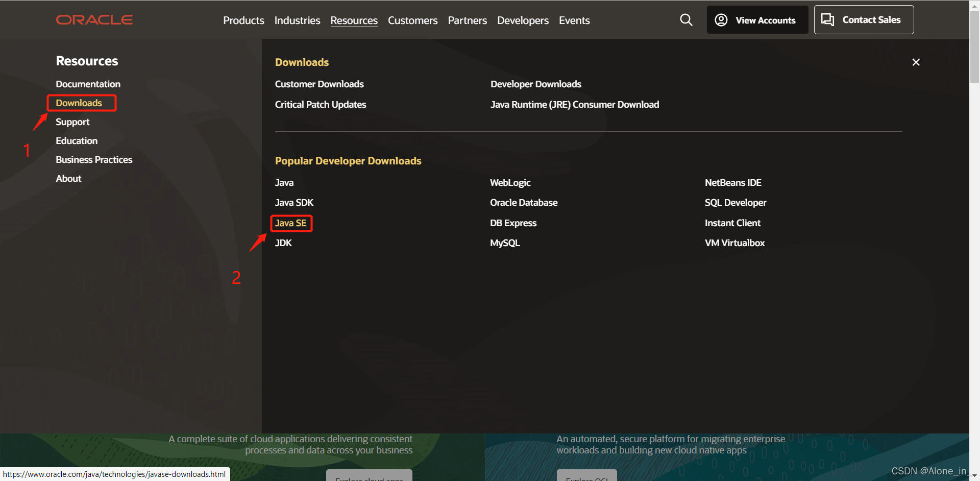Open the Customers menu
The height and width of the screenshot is (481, 980).
coord(412,20)
